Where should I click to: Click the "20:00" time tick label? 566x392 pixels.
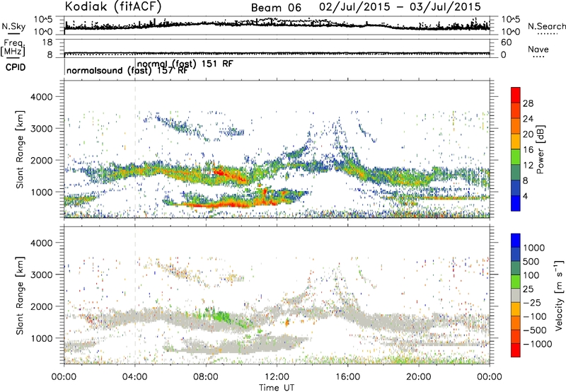pyautogui.click(x=419, y=377)
